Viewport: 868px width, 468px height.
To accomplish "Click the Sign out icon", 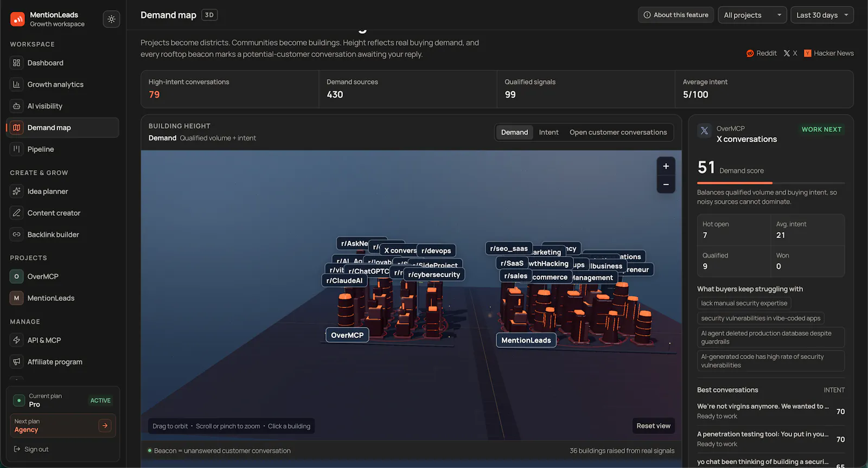I will [x=17, y=449].
